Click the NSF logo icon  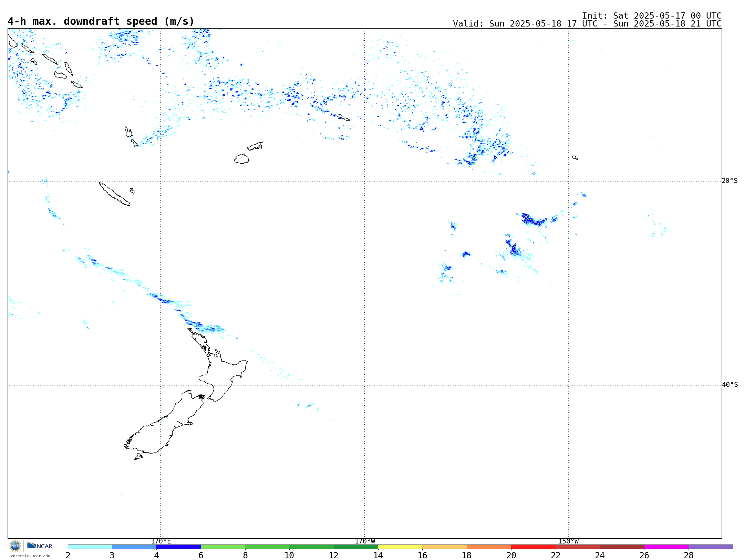pyautogui.click(x=15, y=546)
